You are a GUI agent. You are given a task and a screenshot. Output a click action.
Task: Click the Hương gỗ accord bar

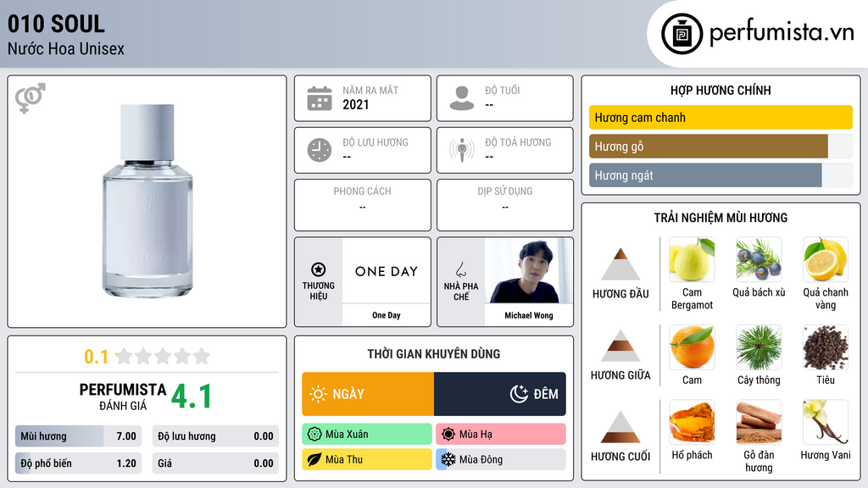721,146
